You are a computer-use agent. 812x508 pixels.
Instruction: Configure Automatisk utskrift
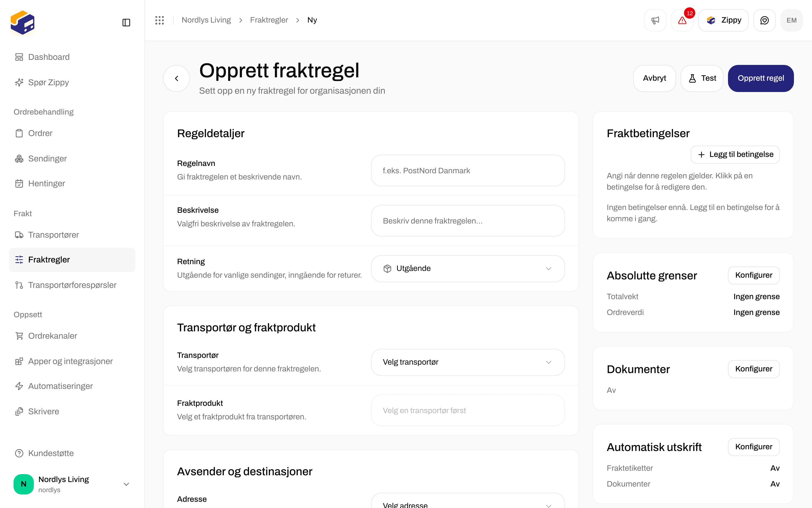pos(754,447)
